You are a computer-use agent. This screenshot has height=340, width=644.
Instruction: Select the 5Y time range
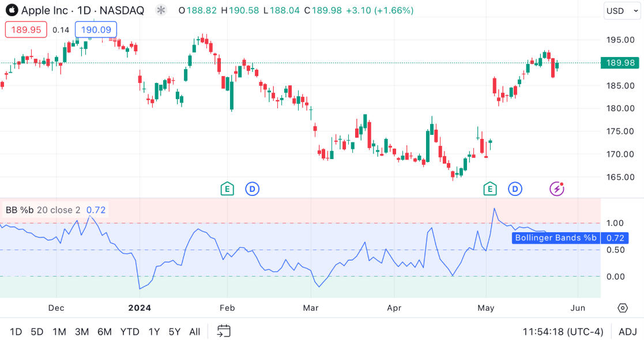[x=175, y=332]
